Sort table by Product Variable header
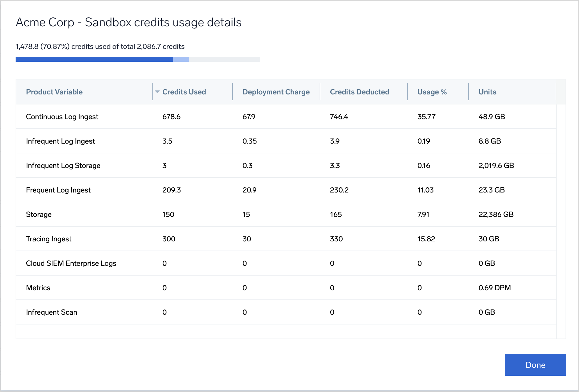Viewport: 579px width, 392px height. click(54, 92)
